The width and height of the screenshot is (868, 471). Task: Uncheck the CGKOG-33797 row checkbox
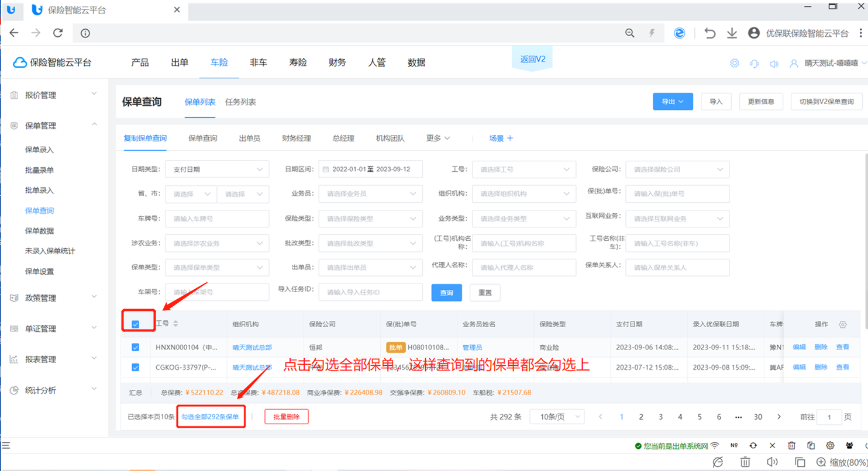click(136, 367)
